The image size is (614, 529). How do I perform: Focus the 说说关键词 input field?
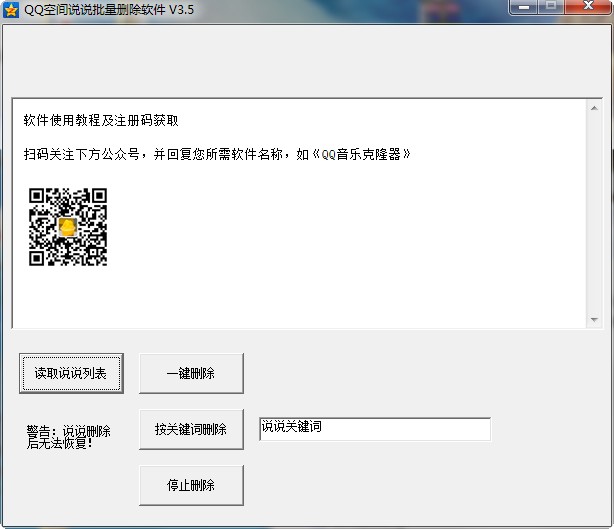pyautogui.click(x=374, y=429)
